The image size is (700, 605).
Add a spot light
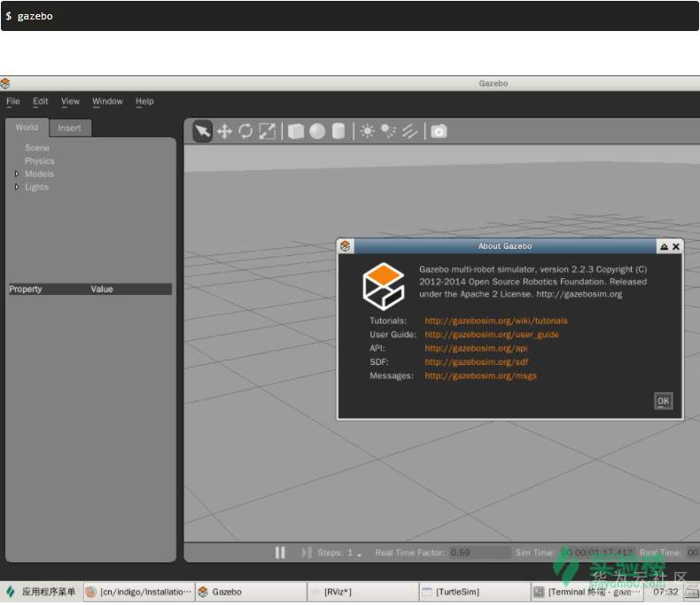388,131
